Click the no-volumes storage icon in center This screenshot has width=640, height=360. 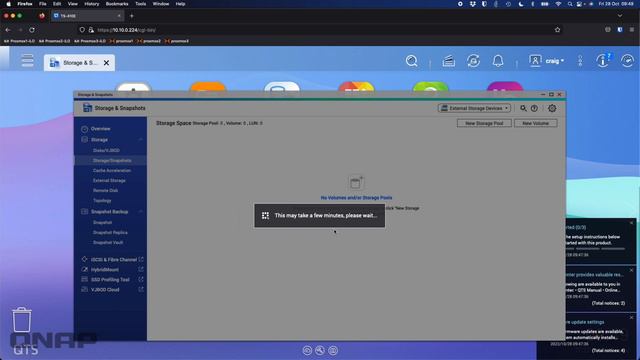356,182
